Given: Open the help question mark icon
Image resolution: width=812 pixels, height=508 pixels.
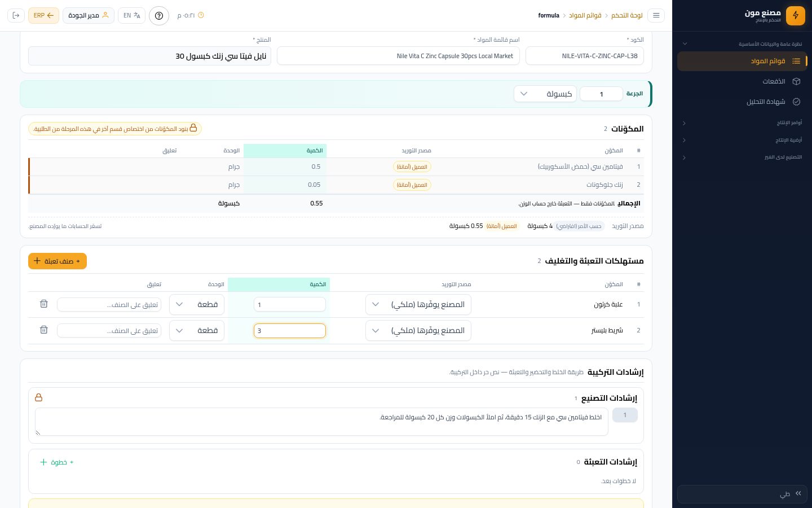Looking at the screenshot, I should 159,15.
